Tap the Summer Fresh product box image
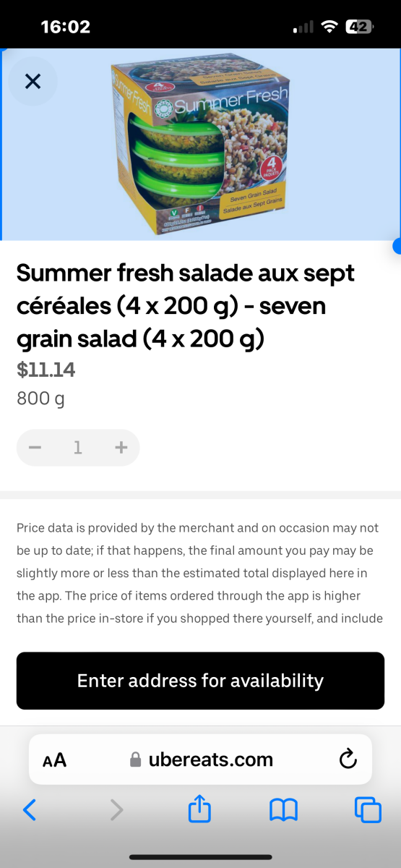 (199, 148)
